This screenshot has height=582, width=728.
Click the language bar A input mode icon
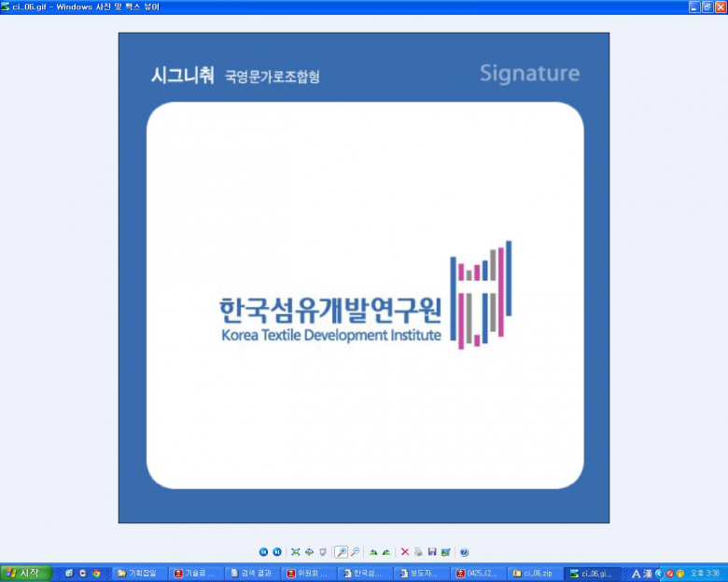pos(637,575)
